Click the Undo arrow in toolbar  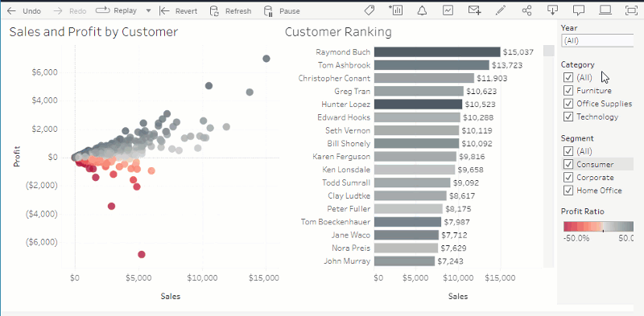(11, 11)
